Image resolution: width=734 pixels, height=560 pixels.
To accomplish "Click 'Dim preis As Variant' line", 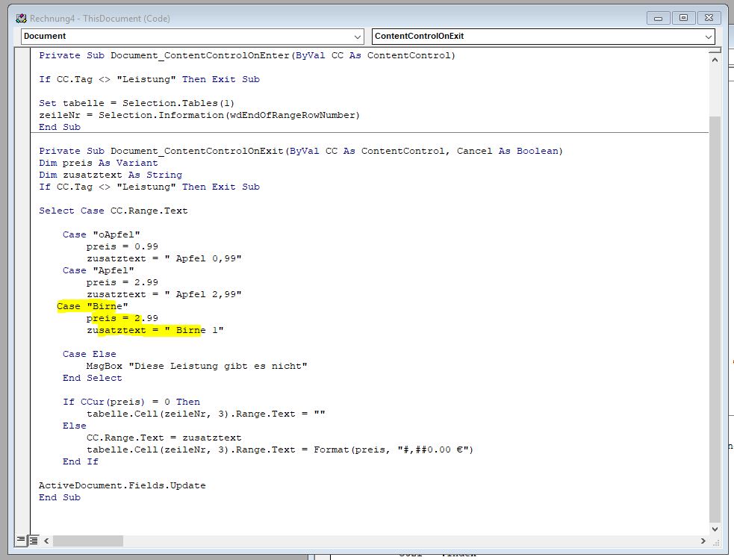I will 99,163.
